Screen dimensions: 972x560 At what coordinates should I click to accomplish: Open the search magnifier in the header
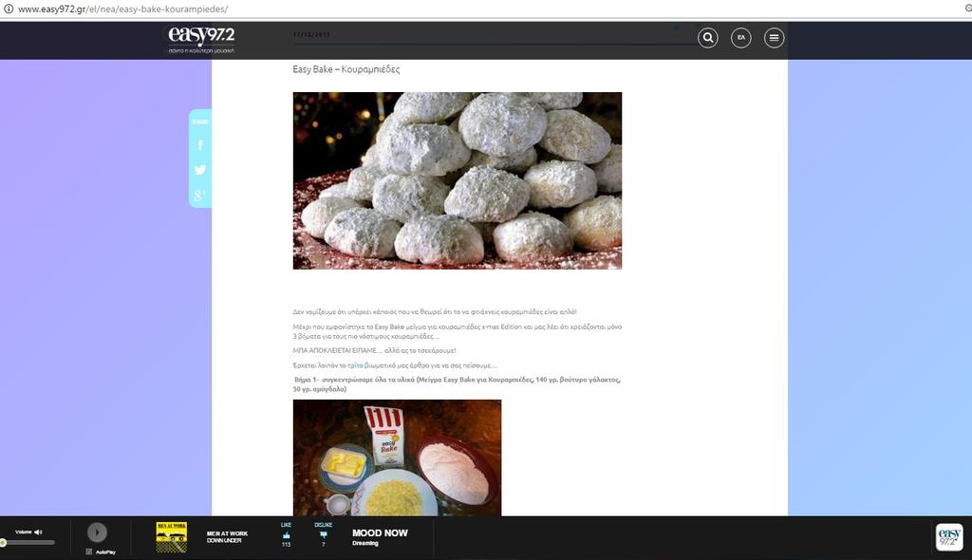708,38
